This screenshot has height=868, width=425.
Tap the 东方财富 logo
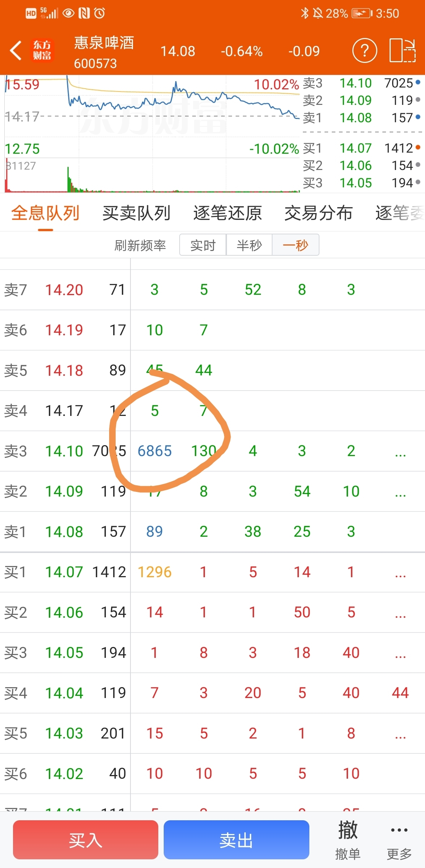[x=42, y=50]
